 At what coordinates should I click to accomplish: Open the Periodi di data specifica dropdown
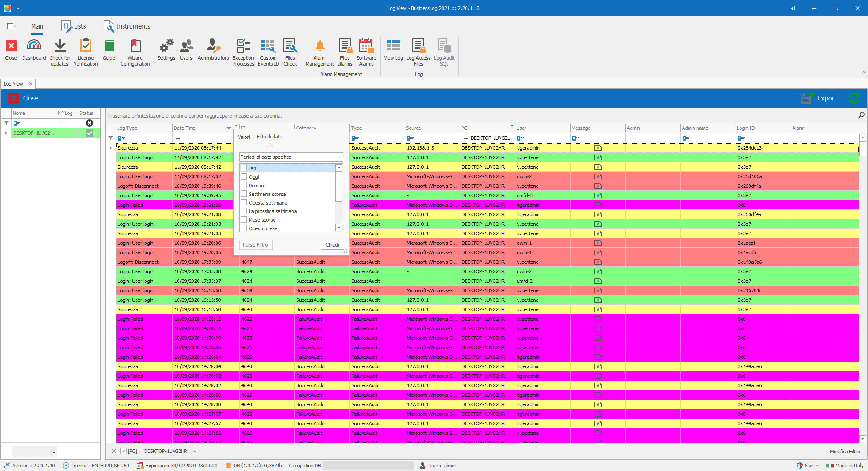[339, 157]
